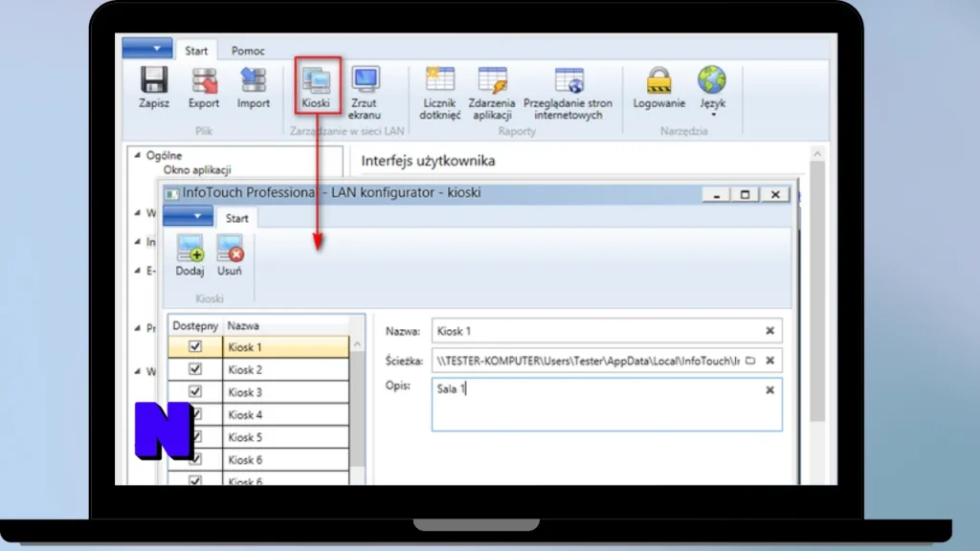Switch to main window Start tab
The width and height of the screenshot is (980, 551).
pyautogui.click(x=196, y=51)
